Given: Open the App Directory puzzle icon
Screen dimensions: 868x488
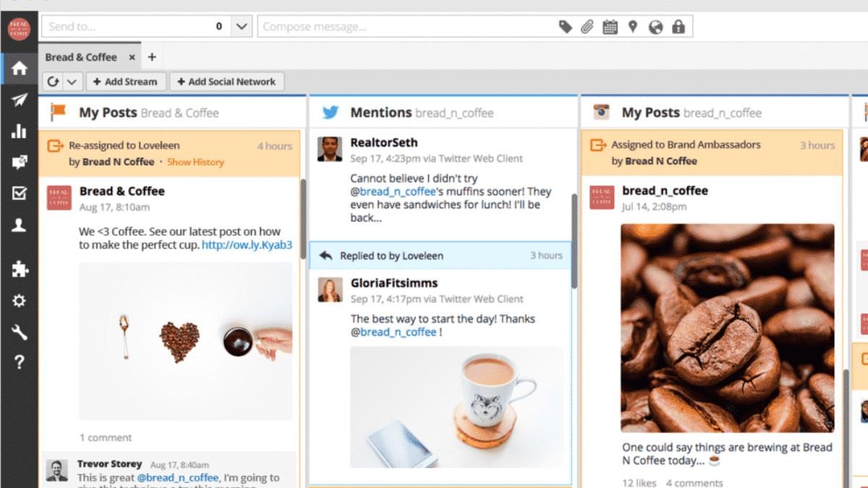Looking at the screenshot, I should (19, 269).
